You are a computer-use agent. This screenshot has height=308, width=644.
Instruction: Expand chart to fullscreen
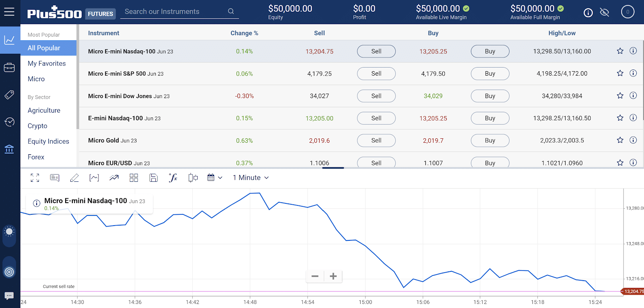(35, 178)
